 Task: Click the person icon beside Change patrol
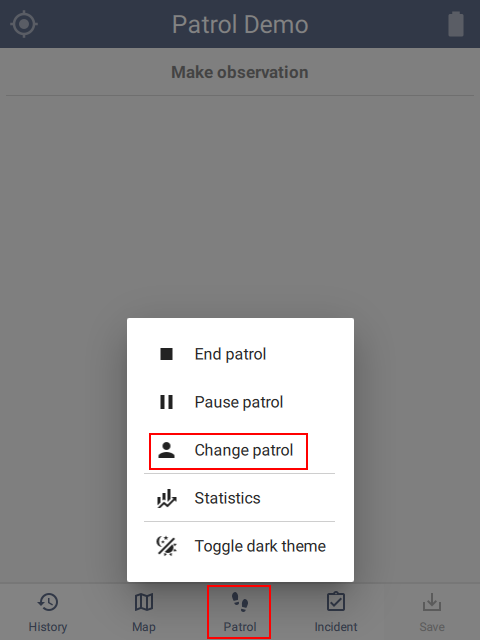[x=167, y=450]
